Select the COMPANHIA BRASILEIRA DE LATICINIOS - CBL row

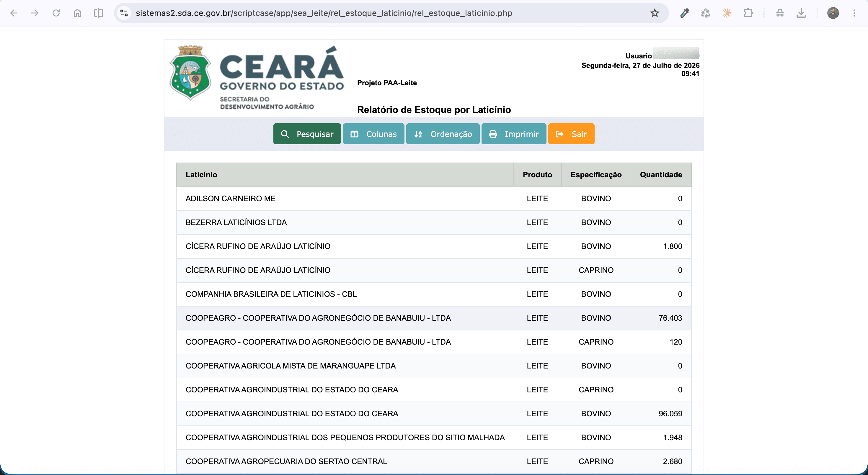coord(434,294)
